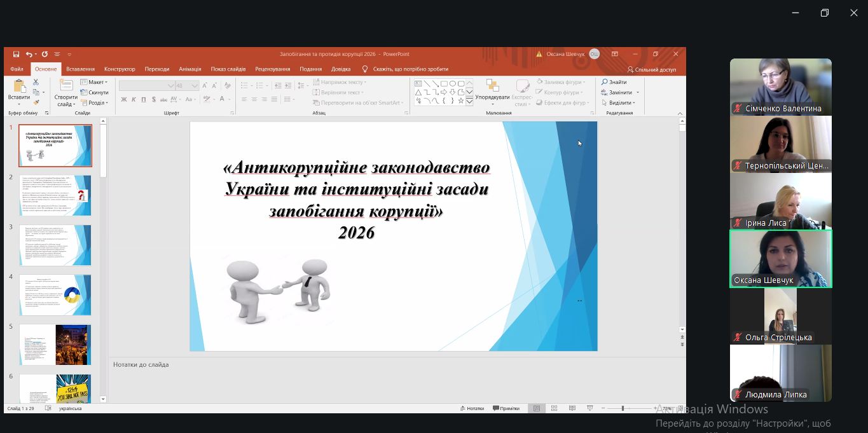Toggle bold (Ж) formatting
The height and width of the screenshot is (433, 868).
pyautogui.click(x=124, y=99)
